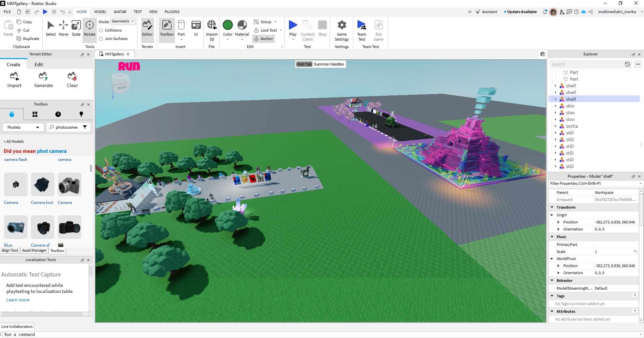Collapse the Transform properties section

click(552, 207)
